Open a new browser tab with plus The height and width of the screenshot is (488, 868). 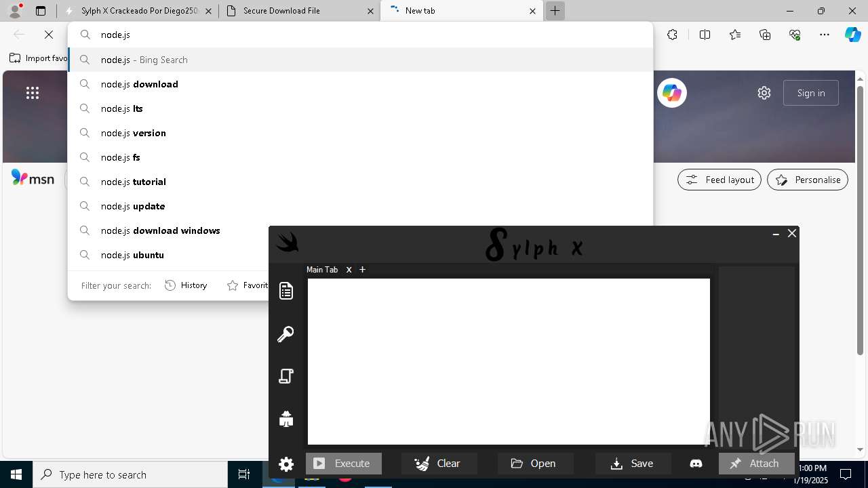coord(555,11)
